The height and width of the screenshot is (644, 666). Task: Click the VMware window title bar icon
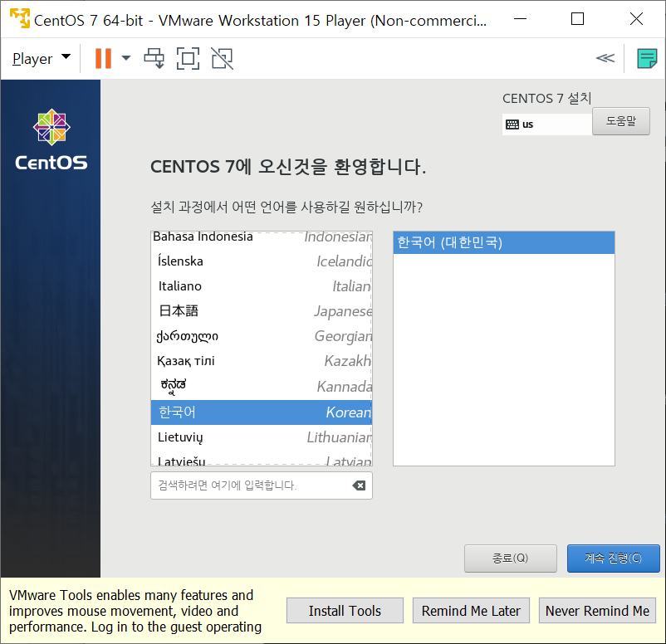(20, 19)
